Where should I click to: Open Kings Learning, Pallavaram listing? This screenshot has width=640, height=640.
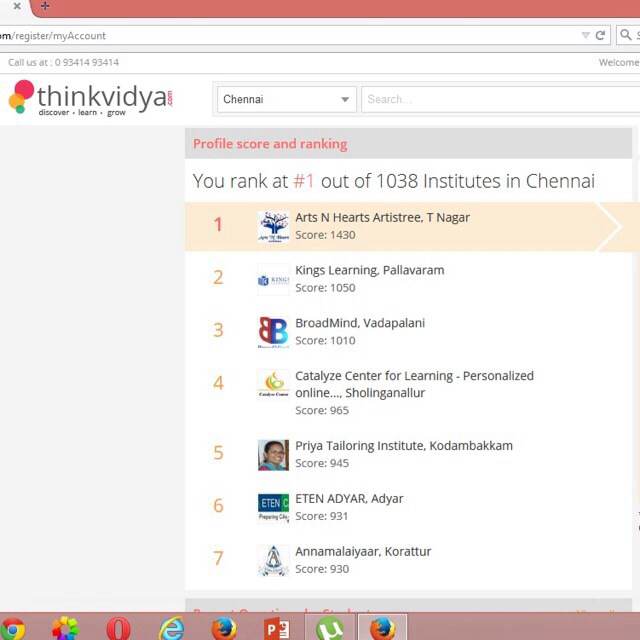pyautogui.click(x=370, y=270)
